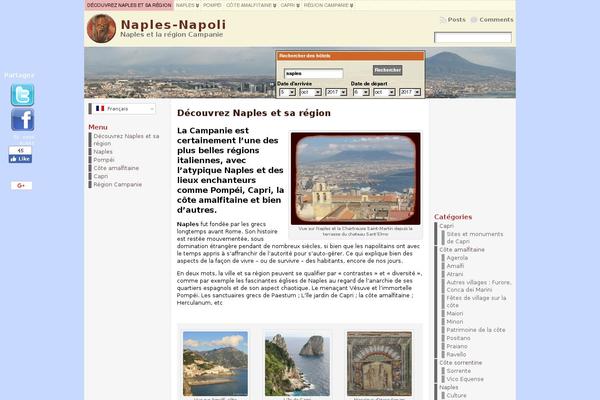Open the arrival year dropdown
Screen dimensions: 600x400
coord(336,92)
